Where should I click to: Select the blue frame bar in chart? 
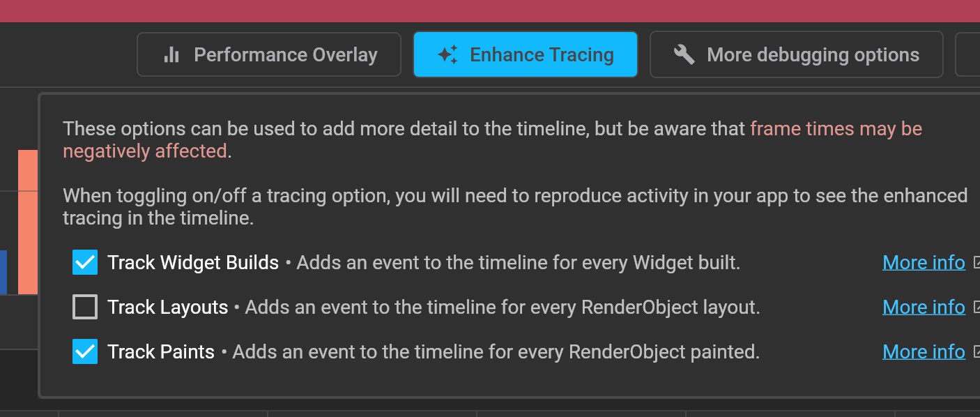coord(3,272)
